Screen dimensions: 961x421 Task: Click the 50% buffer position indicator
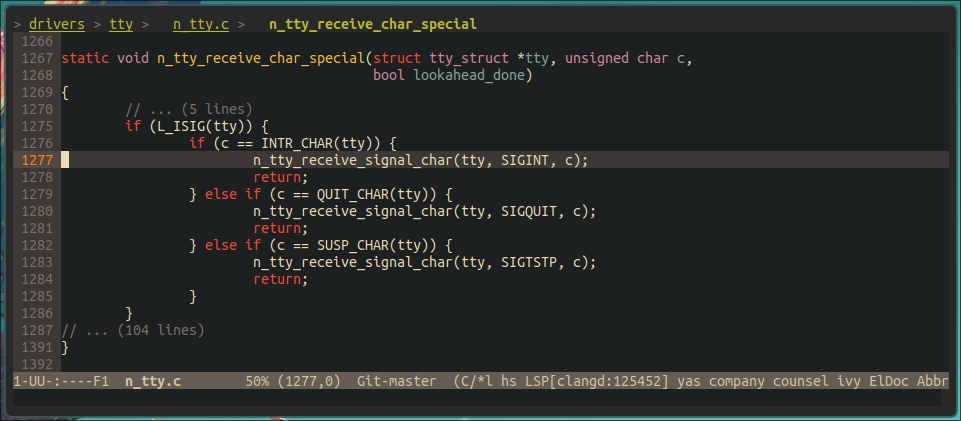(x=257, y=381)
